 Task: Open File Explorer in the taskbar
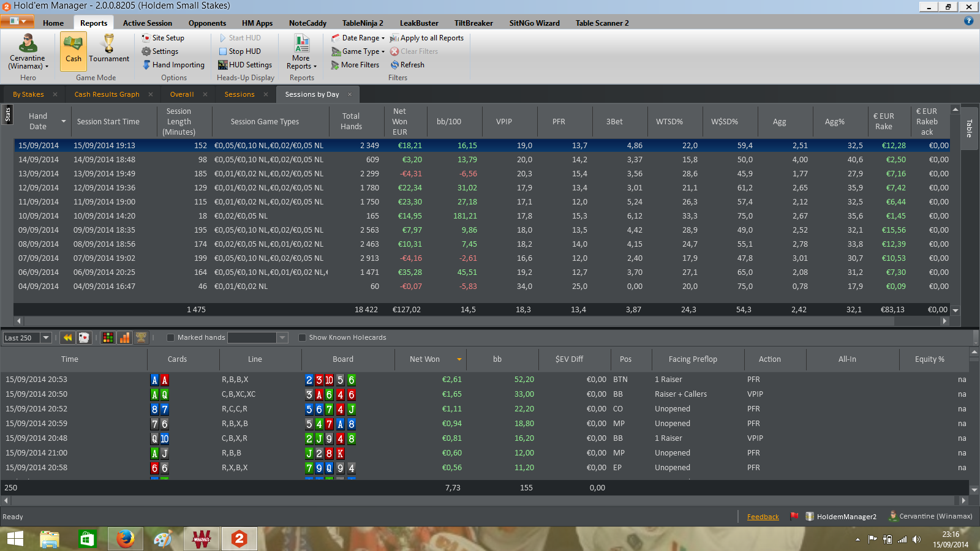pos(50,539)
